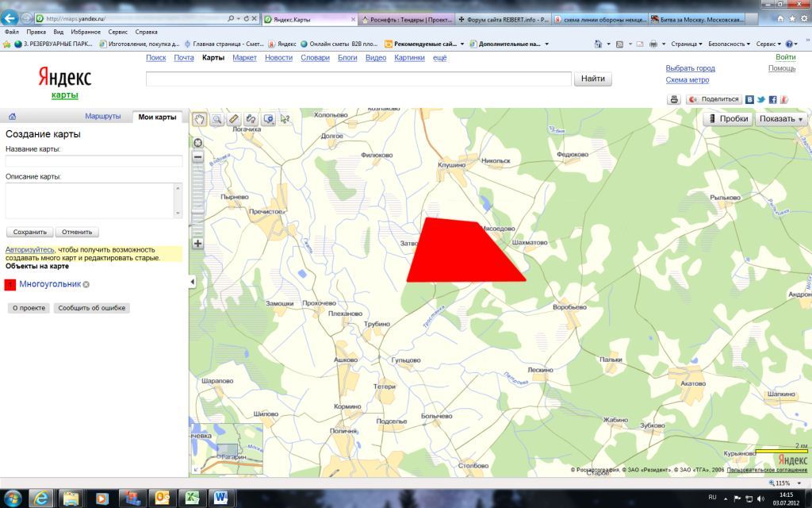Image resolution: width=812 pixels, height=508 pixels.
Task: Select the ruler distance tool
Action: [234, 119]
